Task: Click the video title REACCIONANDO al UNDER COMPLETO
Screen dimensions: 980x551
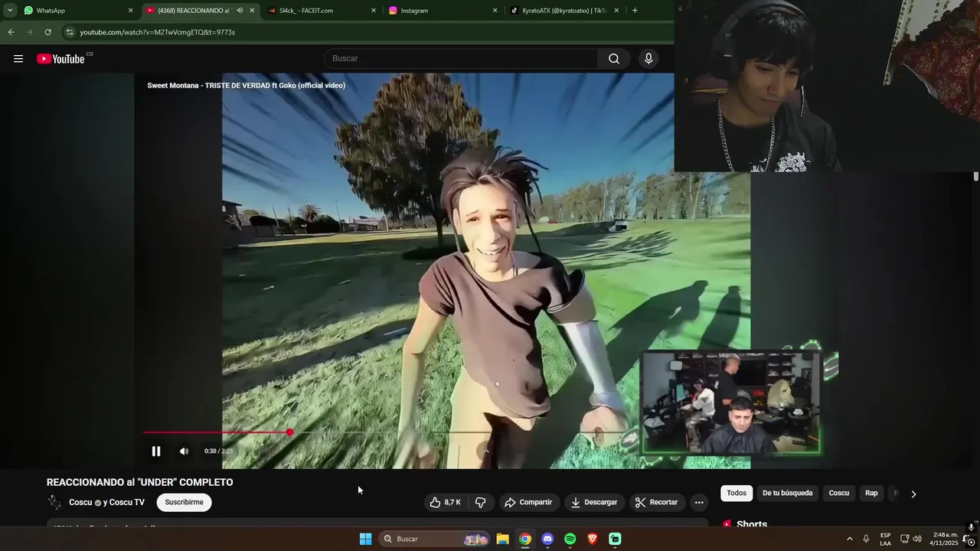Action: 139,482
